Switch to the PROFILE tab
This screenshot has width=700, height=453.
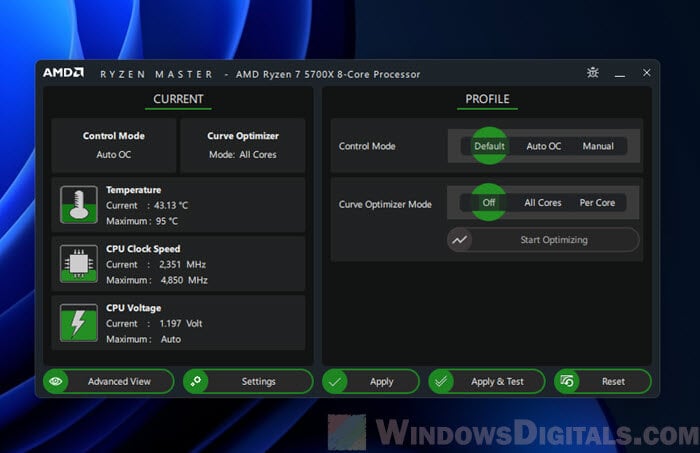click(x=487, y=99)
